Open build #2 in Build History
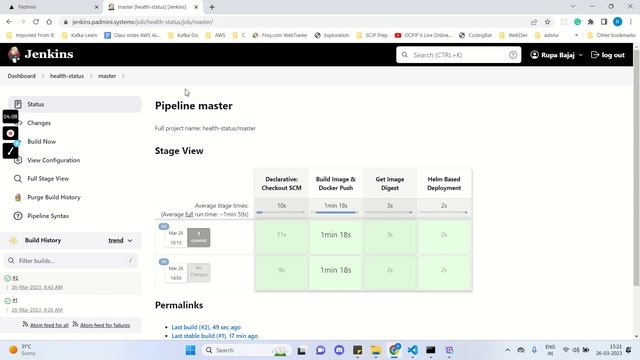640x360 pixels. tap(15, 278)
